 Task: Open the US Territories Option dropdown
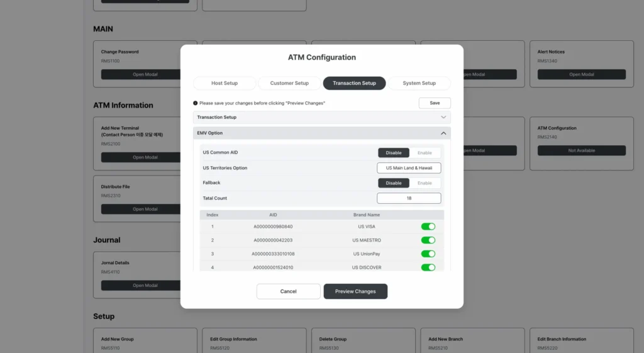pos(409,168)
